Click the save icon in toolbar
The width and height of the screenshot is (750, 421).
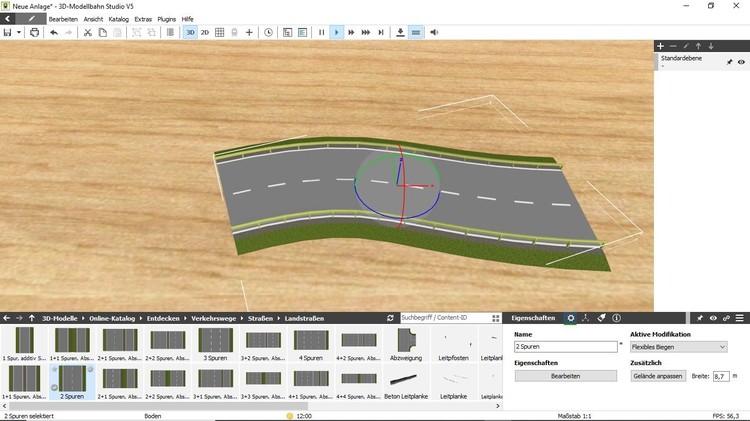click(8, 32)
